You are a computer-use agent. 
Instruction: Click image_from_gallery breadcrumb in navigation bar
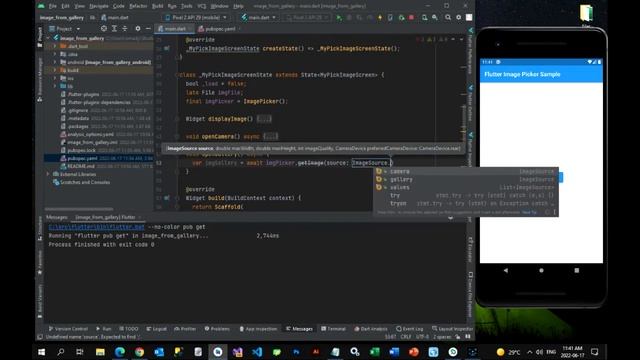tap(62, 18)
